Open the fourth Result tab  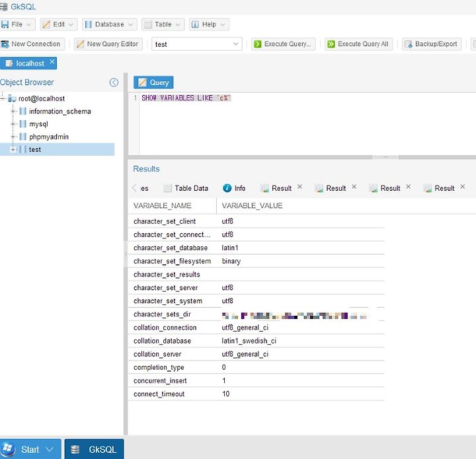click(439, 188)
